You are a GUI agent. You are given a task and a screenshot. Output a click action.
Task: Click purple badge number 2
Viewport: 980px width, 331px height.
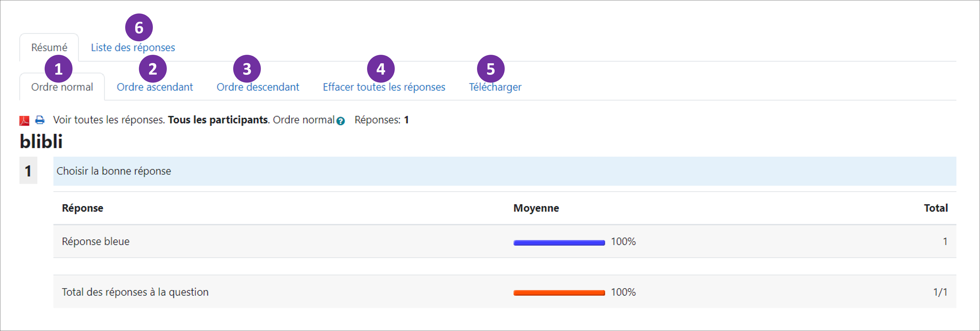click(153, 69)
